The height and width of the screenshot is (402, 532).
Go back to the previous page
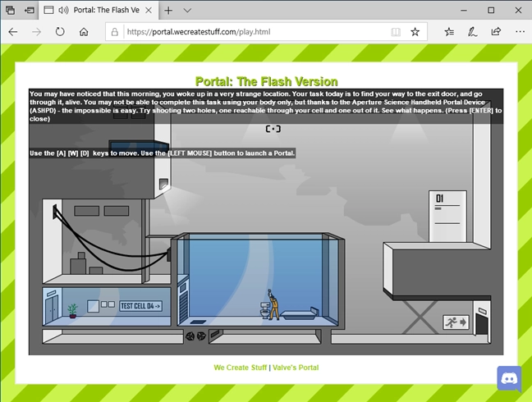pyautogui.click(x=13, y=32)
